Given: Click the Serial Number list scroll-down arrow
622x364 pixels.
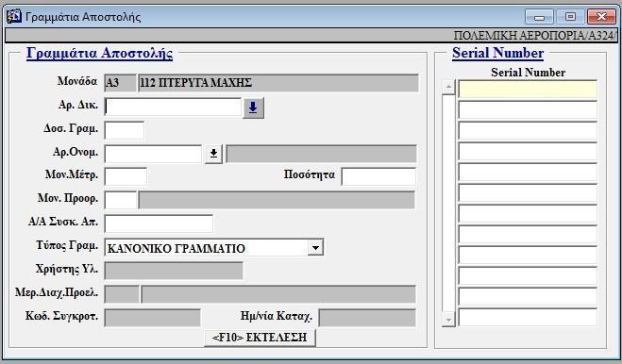Looking at the screenshot, I should tap(448, 319).
